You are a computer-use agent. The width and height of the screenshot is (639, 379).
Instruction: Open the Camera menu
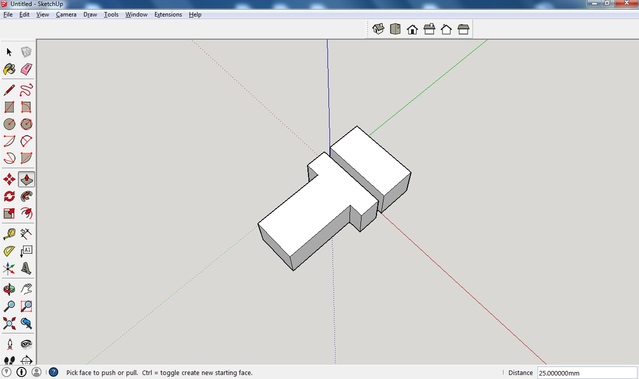(x=66, y=14)
